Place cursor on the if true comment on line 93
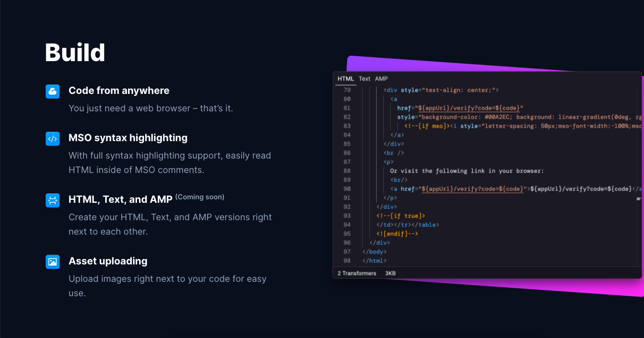Image resolution: width=644 pixels, height=338 pixels. pos(401,216)
